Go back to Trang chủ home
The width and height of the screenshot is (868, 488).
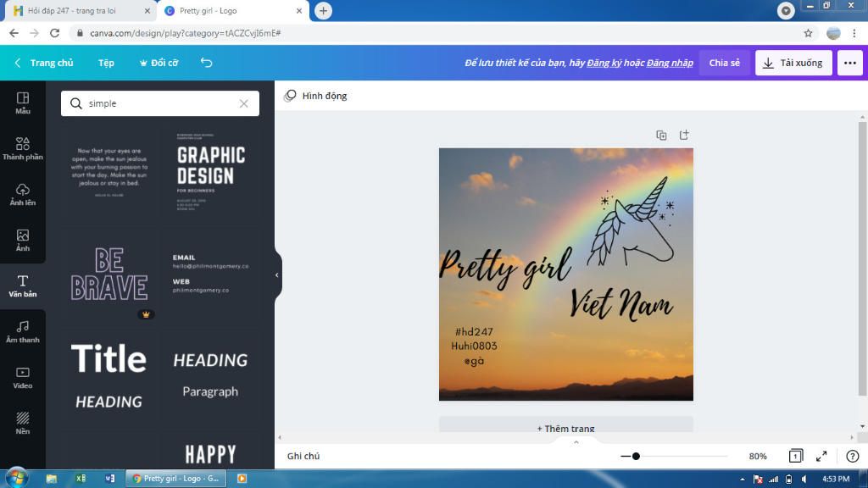44,63
